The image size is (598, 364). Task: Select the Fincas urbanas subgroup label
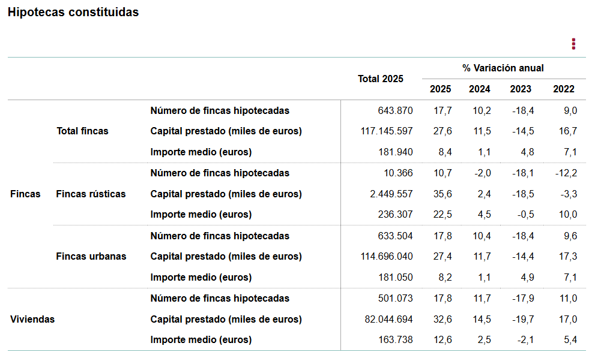[x=91, y=256]
